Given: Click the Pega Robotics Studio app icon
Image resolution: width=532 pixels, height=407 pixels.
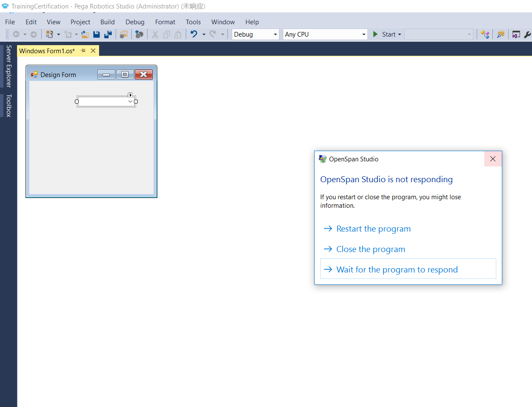Looking at the screenshot, I should [5, 6].
